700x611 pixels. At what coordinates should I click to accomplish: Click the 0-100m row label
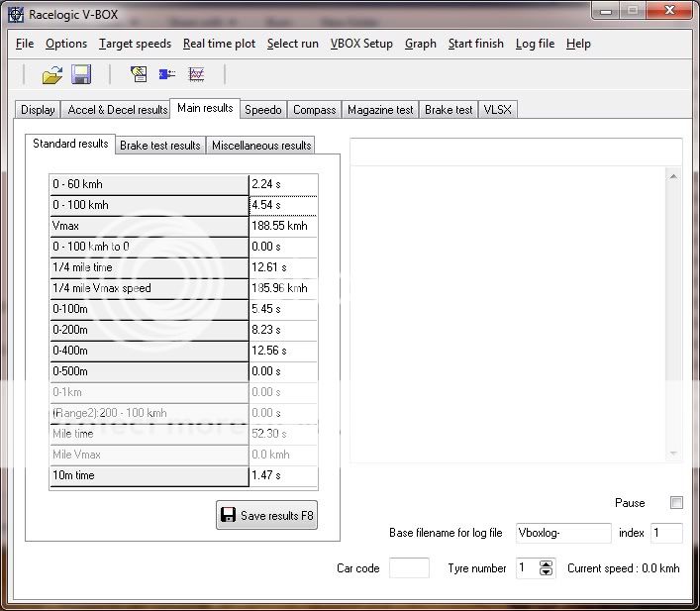[x=150, y=309]
